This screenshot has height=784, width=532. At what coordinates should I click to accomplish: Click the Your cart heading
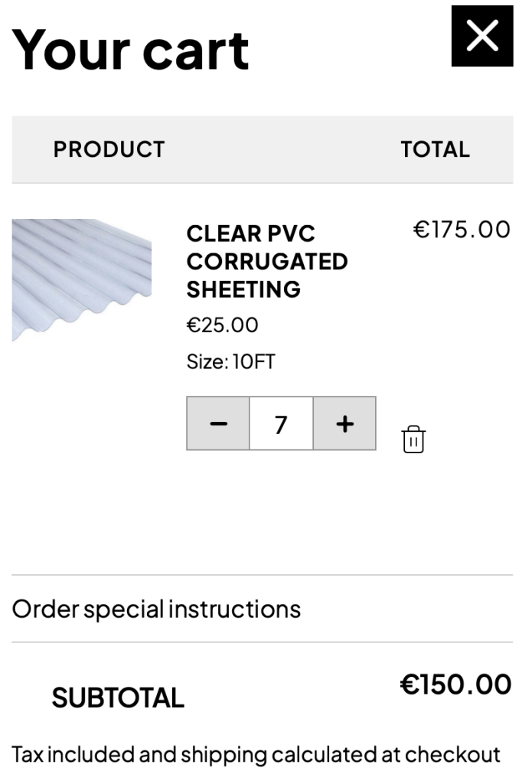coord(131,49)
